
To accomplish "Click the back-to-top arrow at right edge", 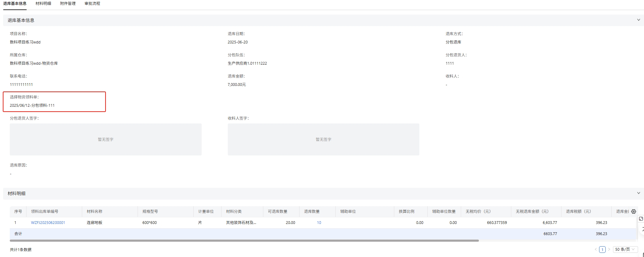I will 642,229.
